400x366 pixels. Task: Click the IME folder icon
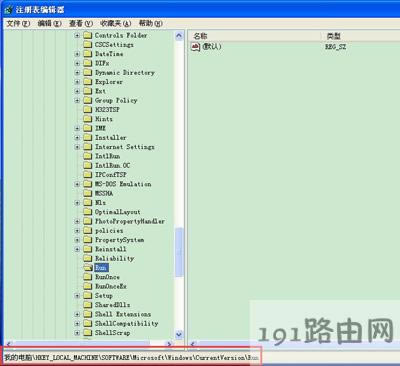(88, 128)
